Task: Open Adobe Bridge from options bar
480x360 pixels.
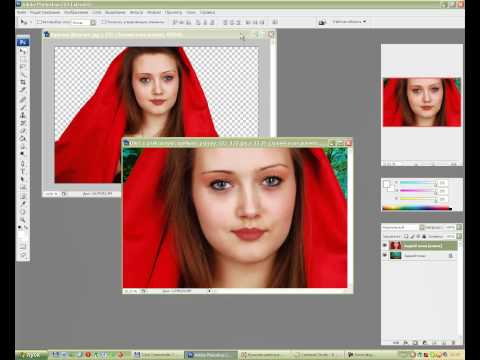Action: click(x=322, y=22)
